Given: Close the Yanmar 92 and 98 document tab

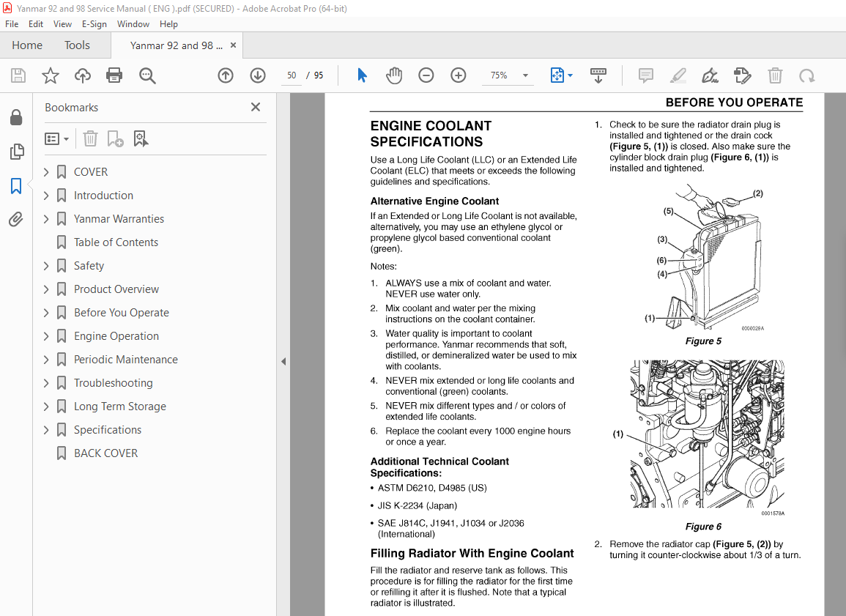Looking at the screenshot, I should (x=233, y=45).
